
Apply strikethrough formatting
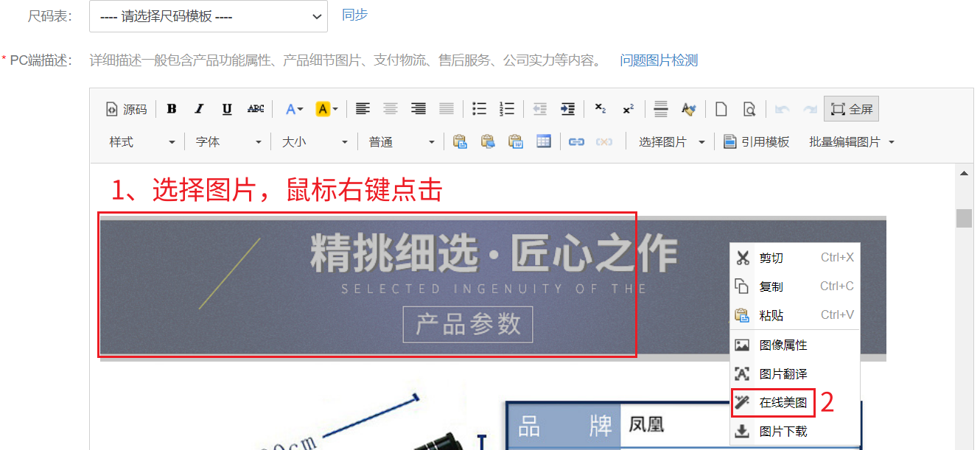(256, 109)
